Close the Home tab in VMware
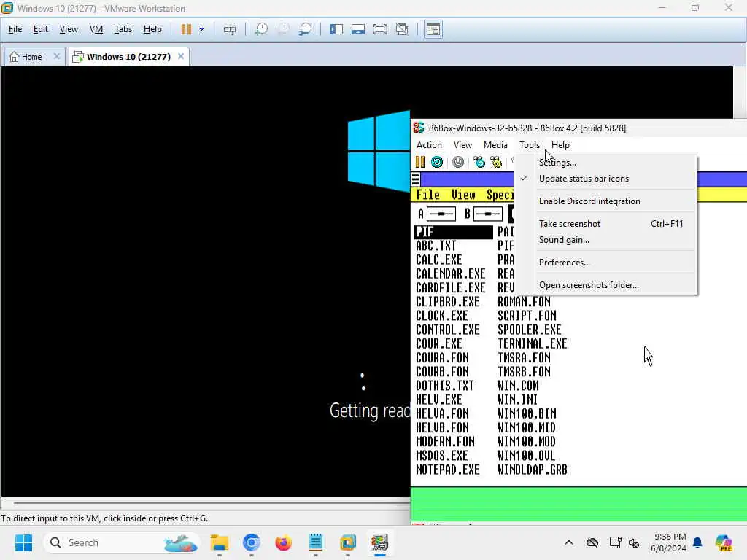747x560 pixels. point(57,56)
